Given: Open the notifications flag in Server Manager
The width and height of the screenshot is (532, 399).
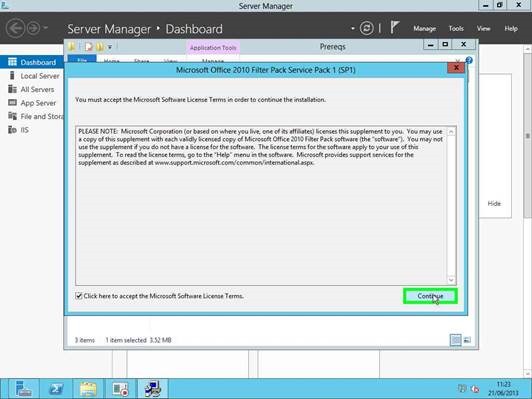Looking at the screenshot, I should (x=394, y=28).
